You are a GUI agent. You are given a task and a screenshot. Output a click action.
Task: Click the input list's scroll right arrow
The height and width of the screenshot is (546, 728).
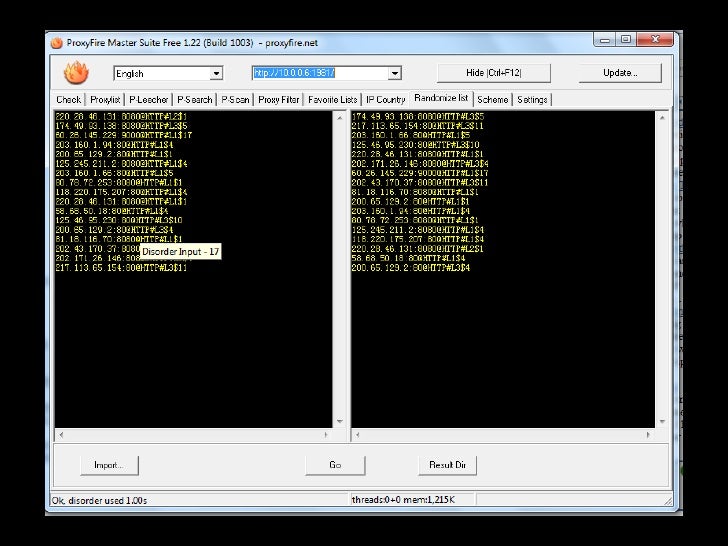pos(326,435)
